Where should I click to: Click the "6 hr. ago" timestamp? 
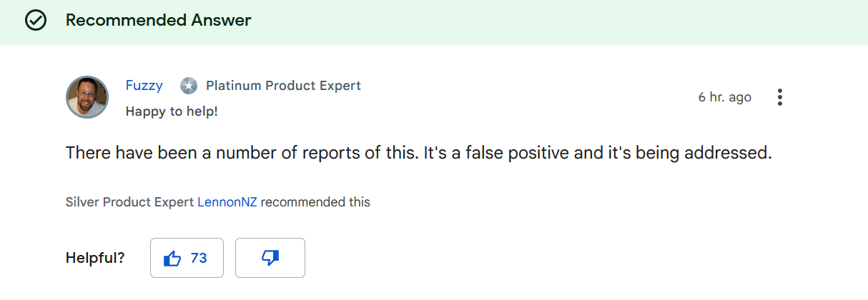pos(724,97)
